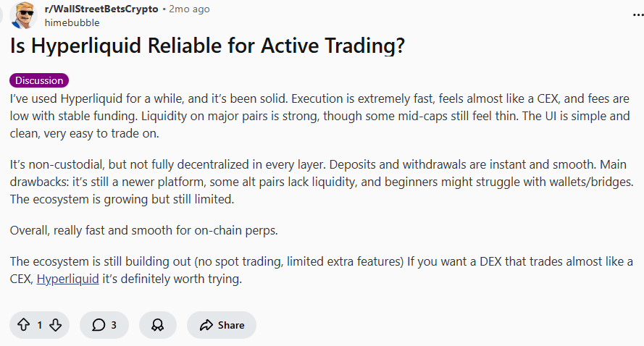
Task: Click the "2mo ago" timestamp
Action: point(189,9)
